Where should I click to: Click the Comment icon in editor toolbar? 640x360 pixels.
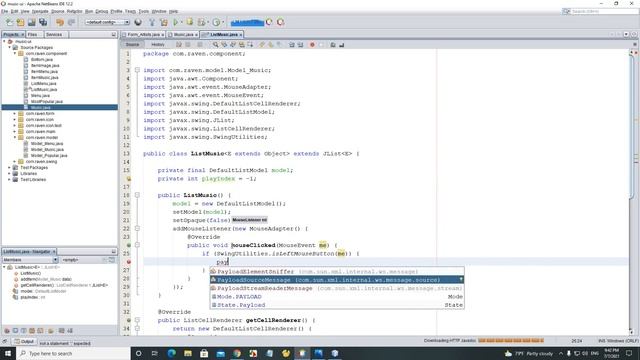(333, 44)
